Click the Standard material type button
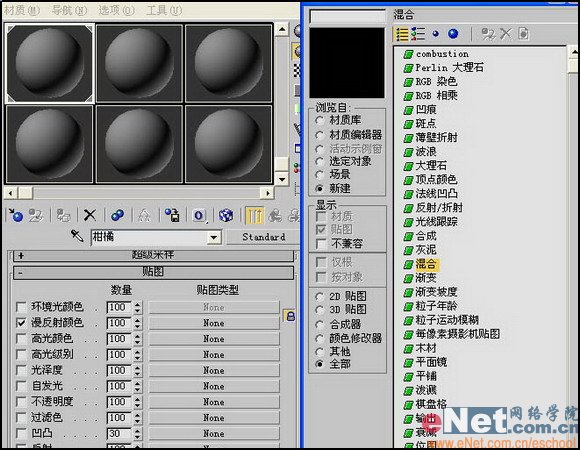580x450 pixels. click(263, 237)
